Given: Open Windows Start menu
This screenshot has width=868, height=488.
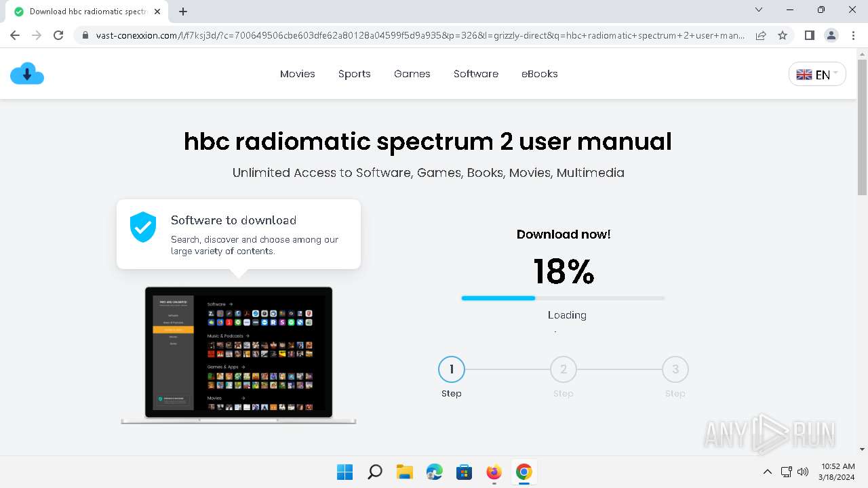Looking at the screenshot, I should (345, 472).
